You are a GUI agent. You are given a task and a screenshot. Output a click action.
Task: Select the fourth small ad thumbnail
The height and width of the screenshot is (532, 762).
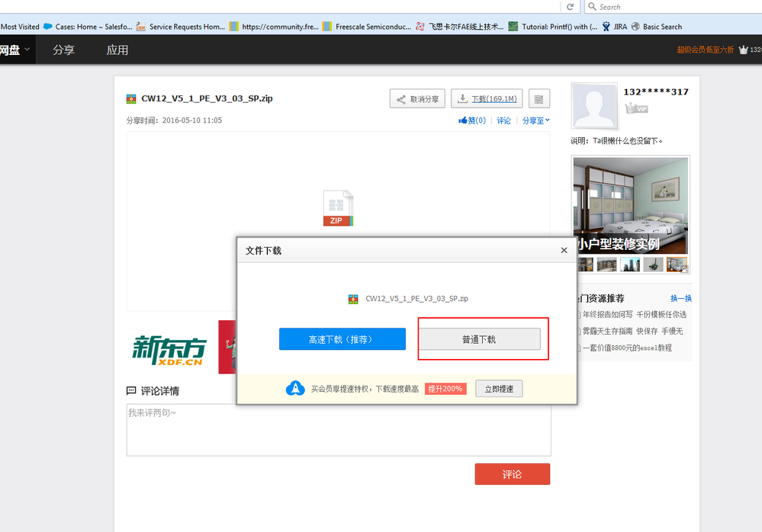click(653, 265)
